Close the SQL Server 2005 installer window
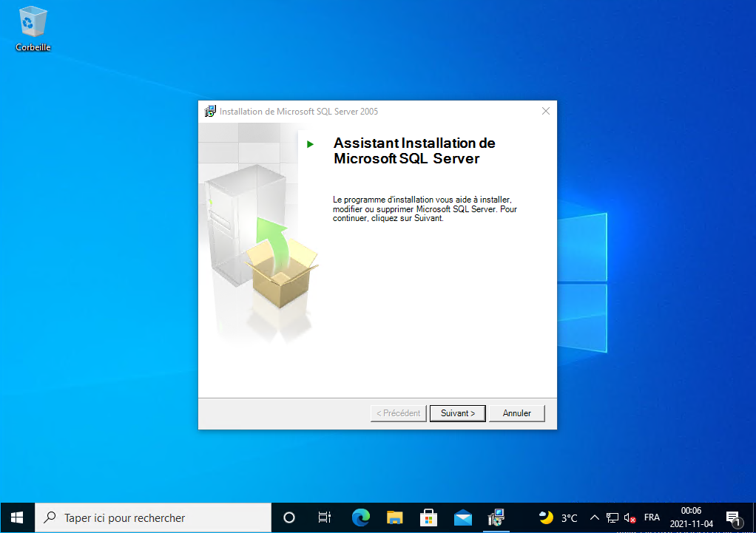Viewport: 756px width, 533px height. click(x=546, y=112)
